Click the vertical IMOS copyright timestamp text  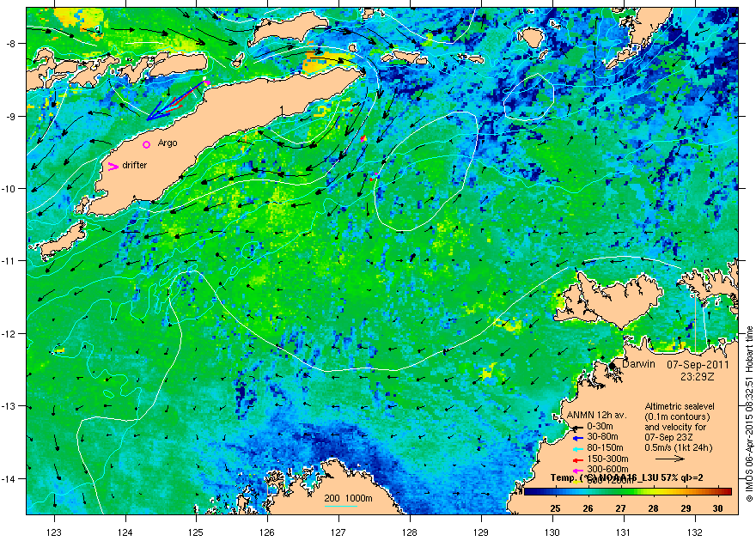tap(749, 413)
